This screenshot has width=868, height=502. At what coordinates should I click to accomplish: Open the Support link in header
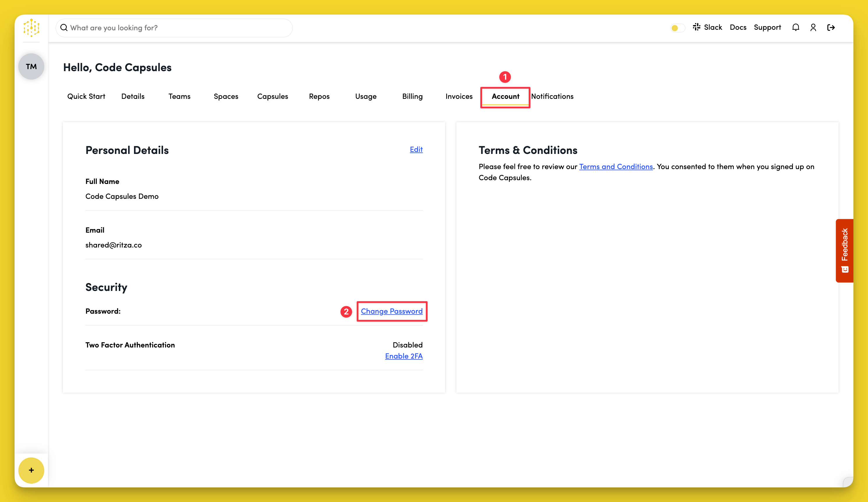(x=767, y=28)
